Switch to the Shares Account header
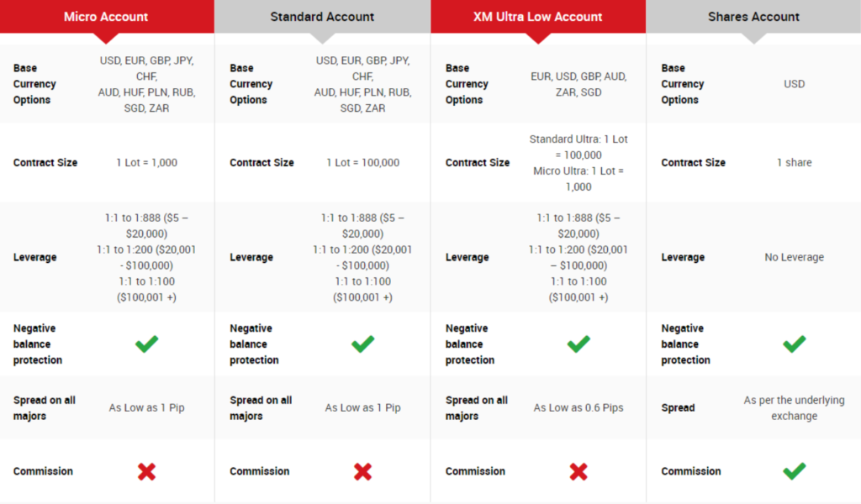 pos(753,17)
